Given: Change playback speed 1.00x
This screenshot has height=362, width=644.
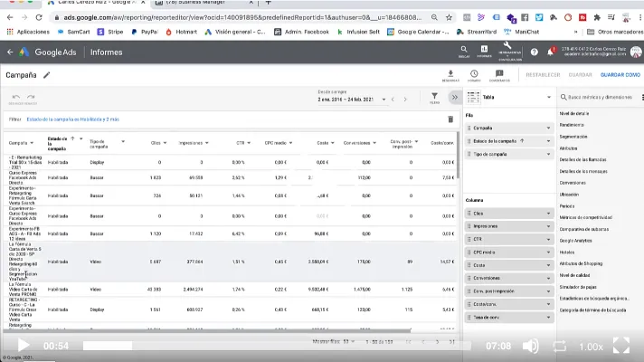Looking at the screenshot, I should coord(591,347).
